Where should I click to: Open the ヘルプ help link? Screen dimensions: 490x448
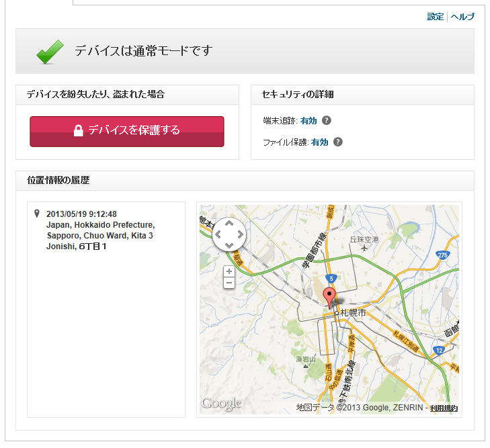click(x=462, y=17)
